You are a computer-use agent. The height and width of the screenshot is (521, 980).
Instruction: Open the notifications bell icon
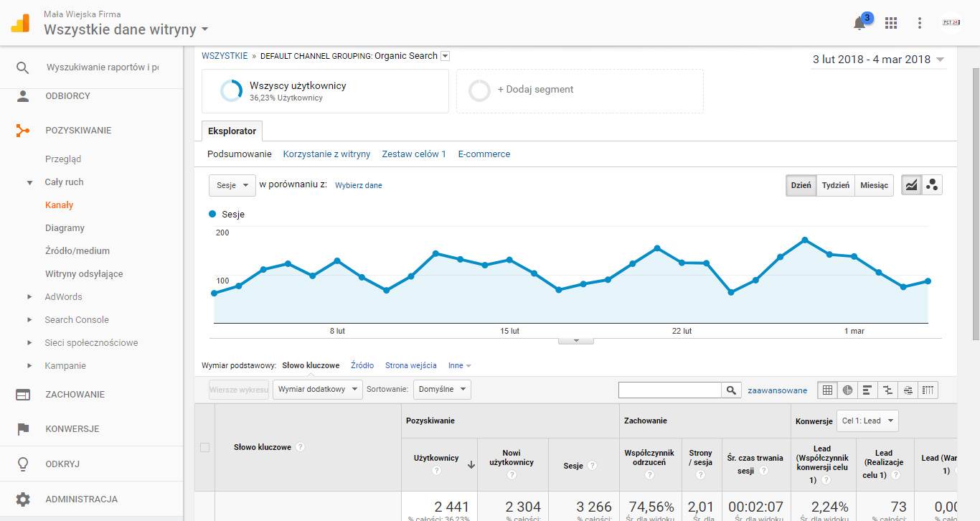(x=859, y=24)
